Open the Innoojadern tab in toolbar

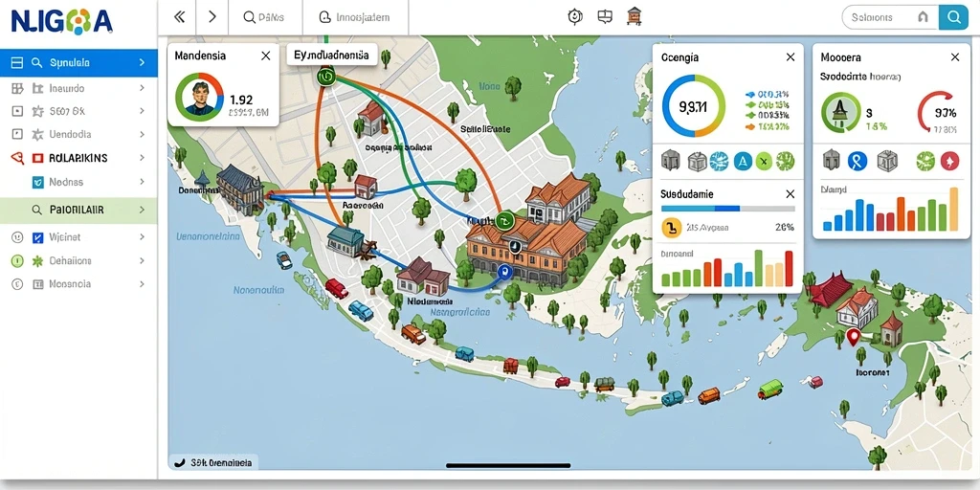(x=355, y=17)
